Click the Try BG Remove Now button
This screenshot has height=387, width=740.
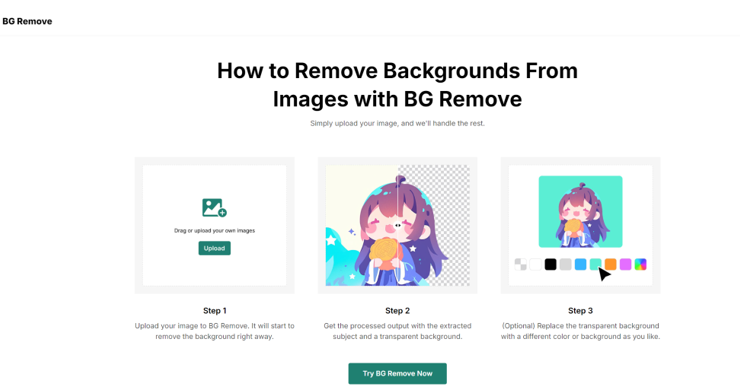coord(397,373)
